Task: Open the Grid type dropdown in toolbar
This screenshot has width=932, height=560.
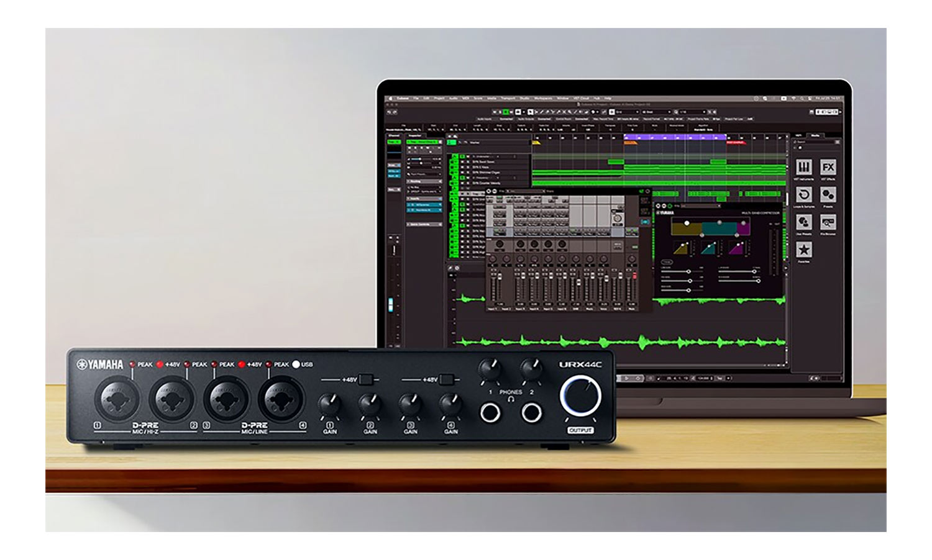Action: (x=628, y=112)
